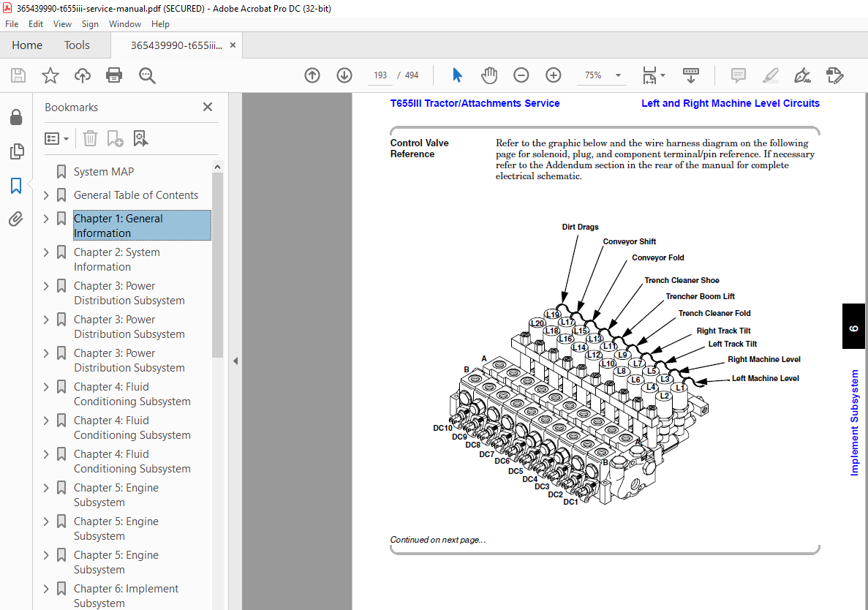Click the Save file icon
868x610 pixels.
coord(18,75)
